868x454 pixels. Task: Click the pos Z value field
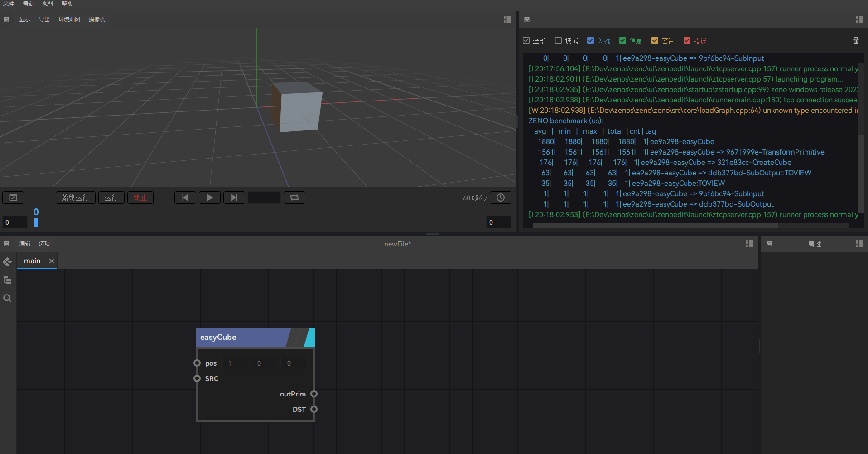[x=294, y=363]
